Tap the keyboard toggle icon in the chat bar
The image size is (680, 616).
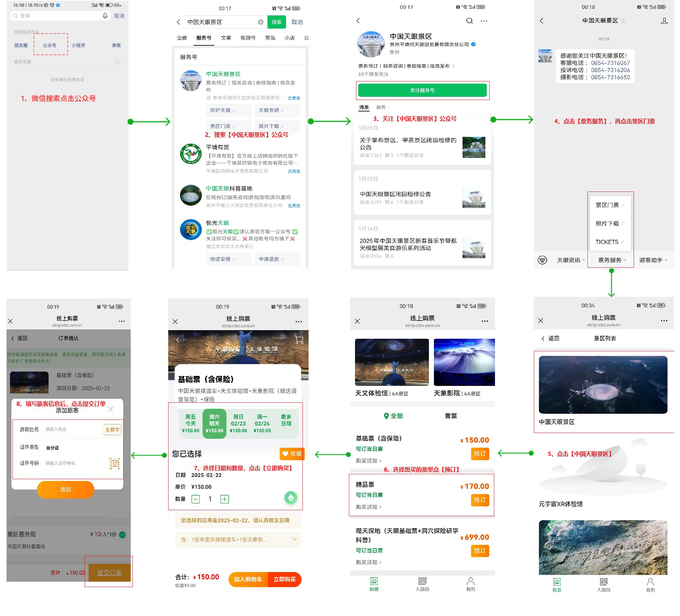click(542, 260)
